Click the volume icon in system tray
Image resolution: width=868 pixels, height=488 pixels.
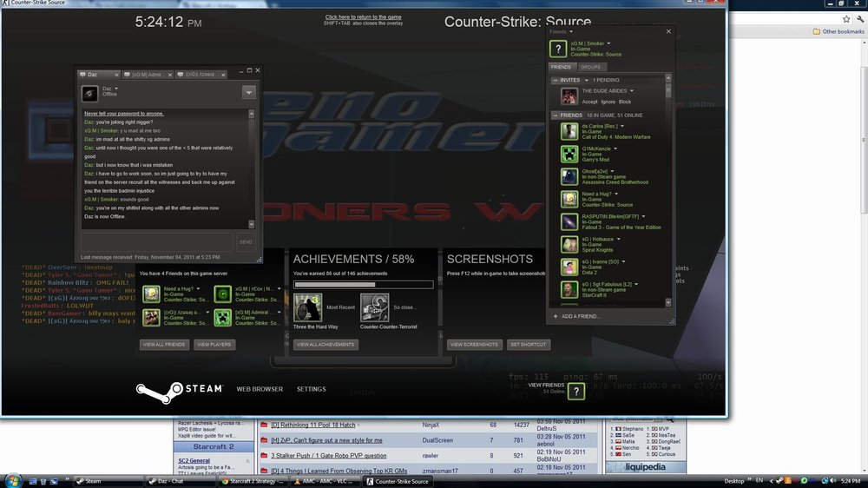[x=833, y=481]
